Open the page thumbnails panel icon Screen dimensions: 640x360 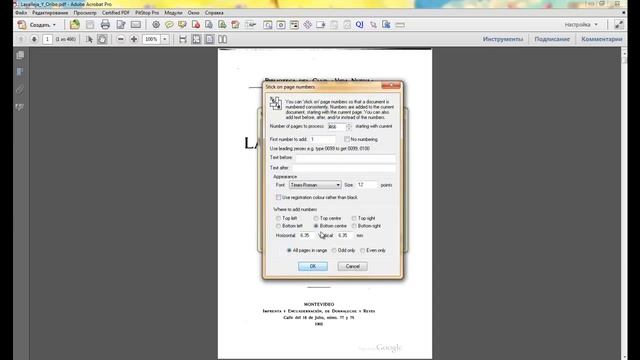[x=20, y=55]
